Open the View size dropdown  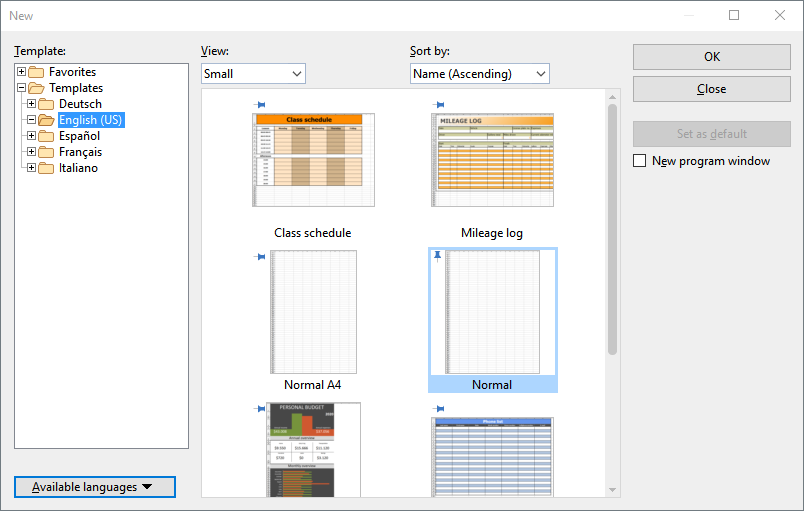(x=253, y=74)
